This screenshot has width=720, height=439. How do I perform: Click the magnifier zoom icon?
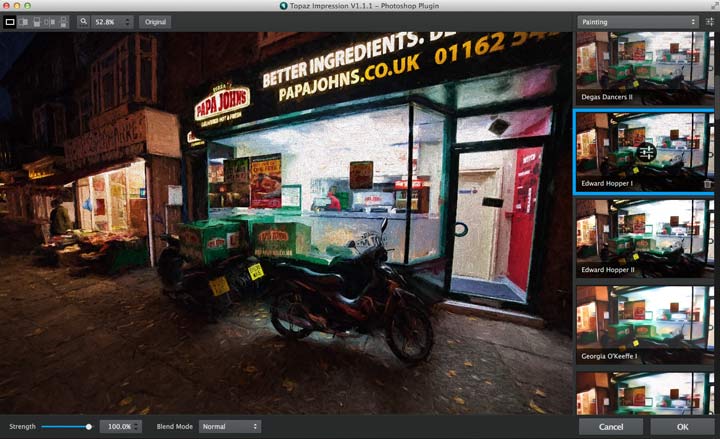click(84, 22)
